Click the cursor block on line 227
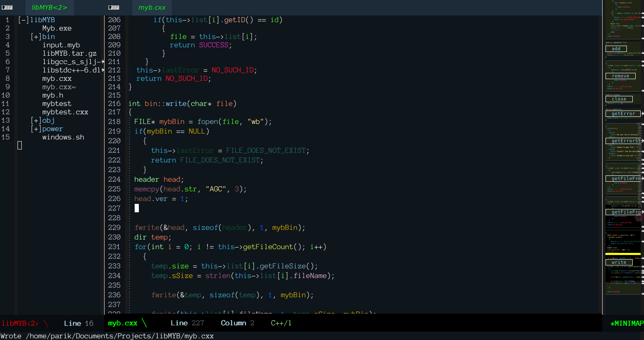The image size is (644, 340). click(136, 208)
